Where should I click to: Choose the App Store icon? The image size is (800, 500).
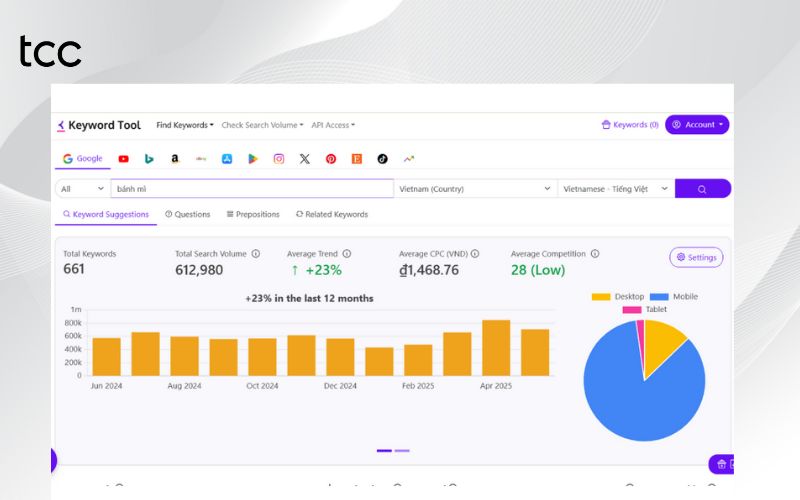coord(227,159)
